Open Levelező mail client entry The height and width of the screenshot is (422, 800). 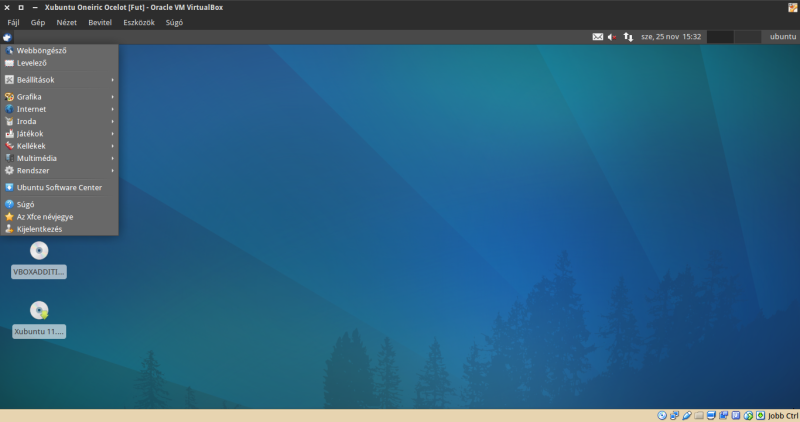(60, 63)
